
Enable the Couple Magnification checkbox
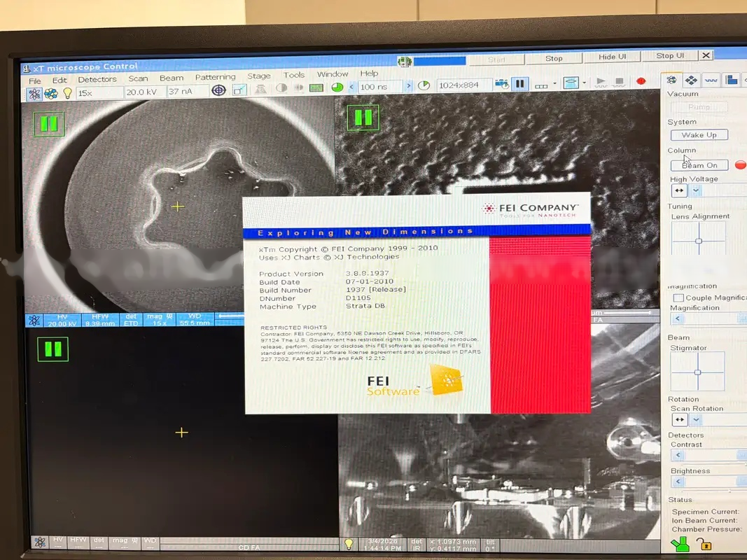point(678,297)
